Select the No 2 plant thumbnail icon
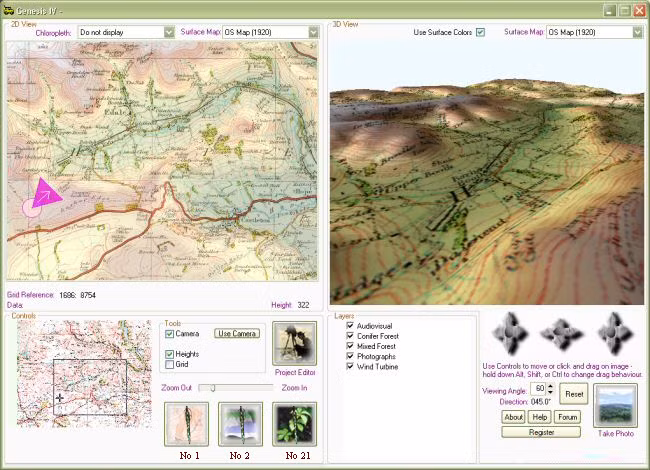The height and width of the screenshot is (470, 650). (x=240, y=424)
